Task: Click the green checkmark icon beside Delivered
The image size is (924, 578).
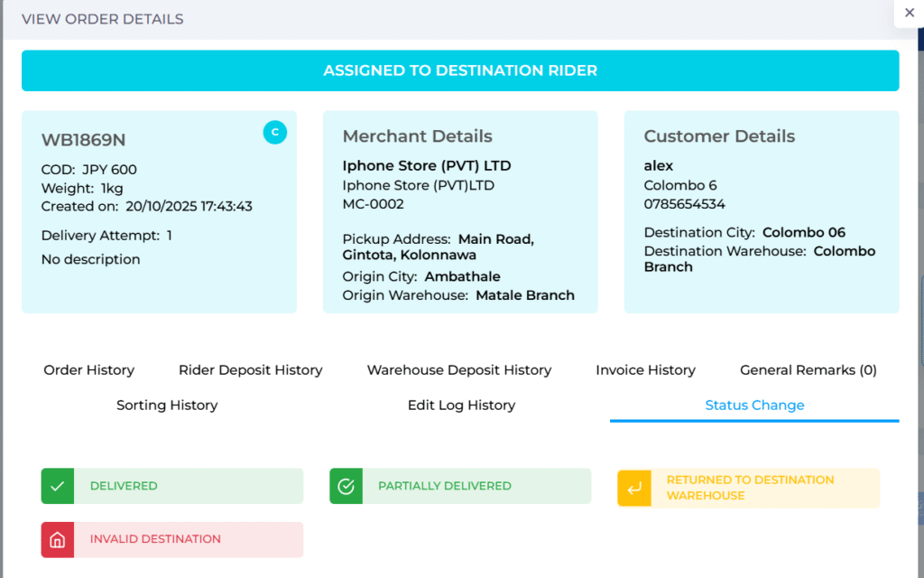Action: pyautogui.click(x=57, y=486)
